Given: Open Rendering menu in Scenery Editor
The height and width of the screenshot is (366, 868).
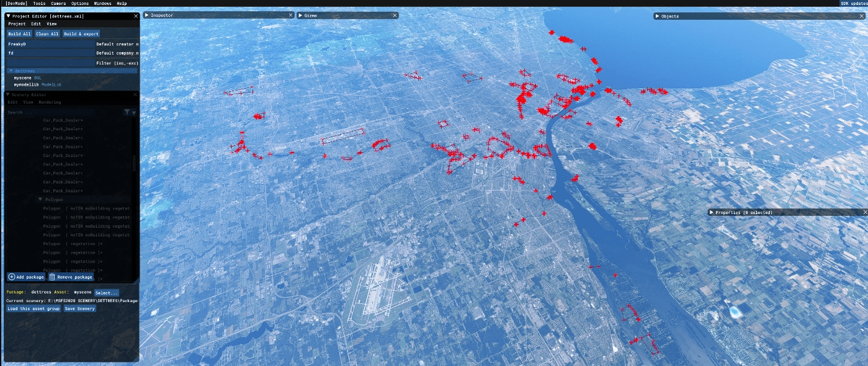Looking at the screenshot, I should click(x=50, y=102).
